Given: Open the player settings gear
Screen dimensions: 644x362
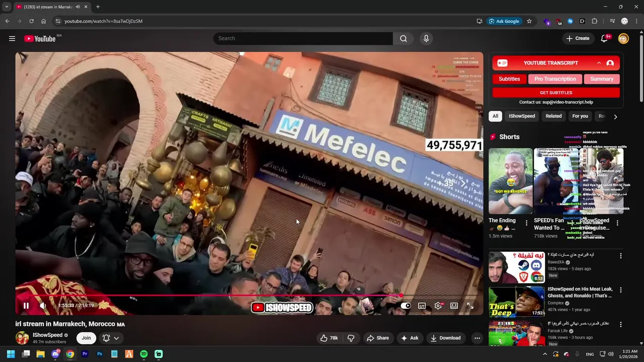Looking at the screenshot, I should [438, 306].
